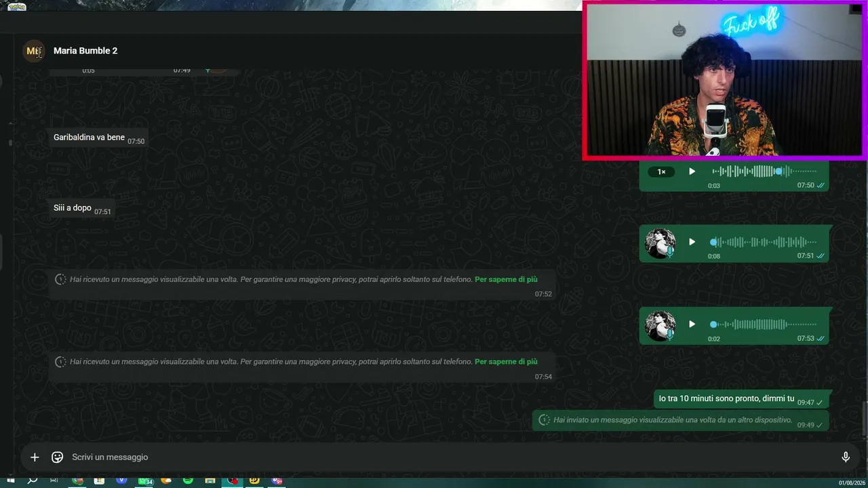Open WhatsApp taskbar icon with 34 badge
Image resolution: width=868 pixels, height=488 pixels.
145,481
